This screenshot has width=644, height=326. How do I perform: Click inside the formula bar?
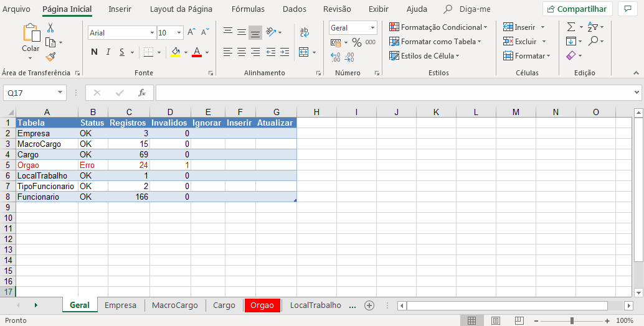[392, 93]
